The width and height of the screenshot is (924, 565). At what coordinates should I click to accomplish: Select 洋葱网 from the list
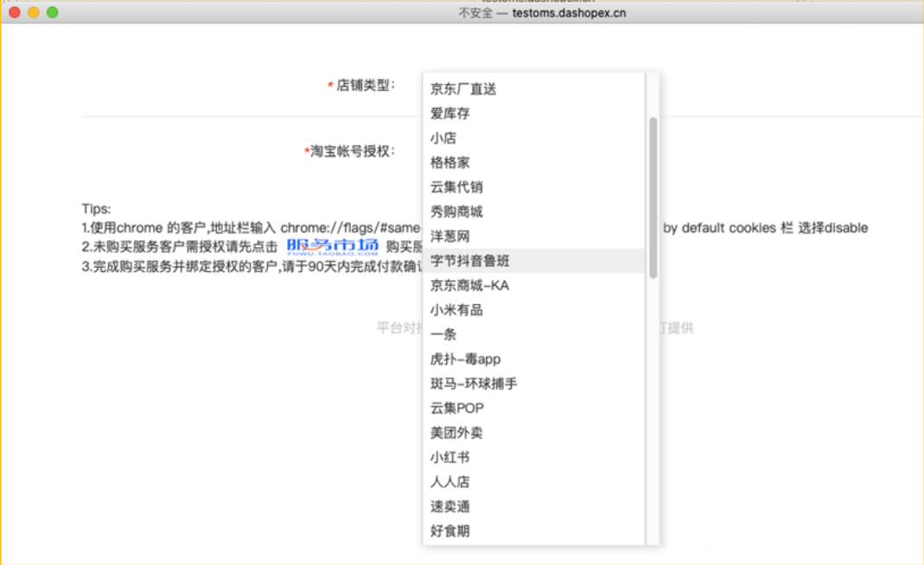pos(533,236)
